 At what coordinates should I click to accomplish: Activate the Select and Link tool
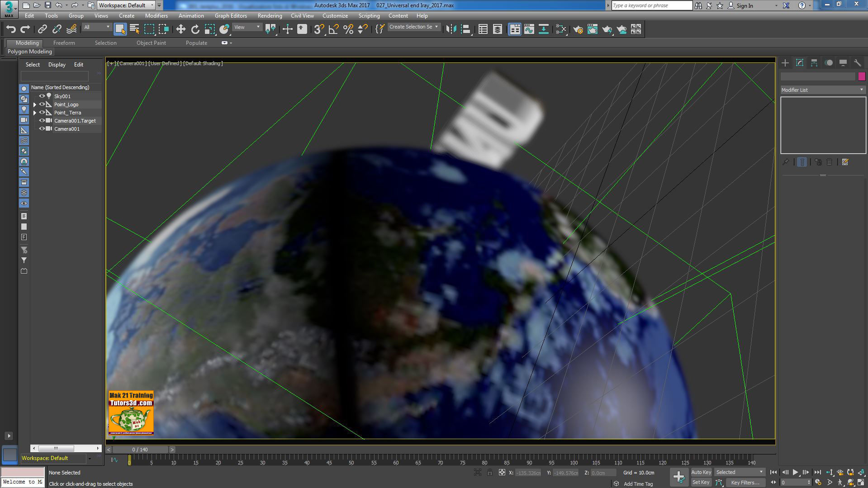tap(43, 29)
